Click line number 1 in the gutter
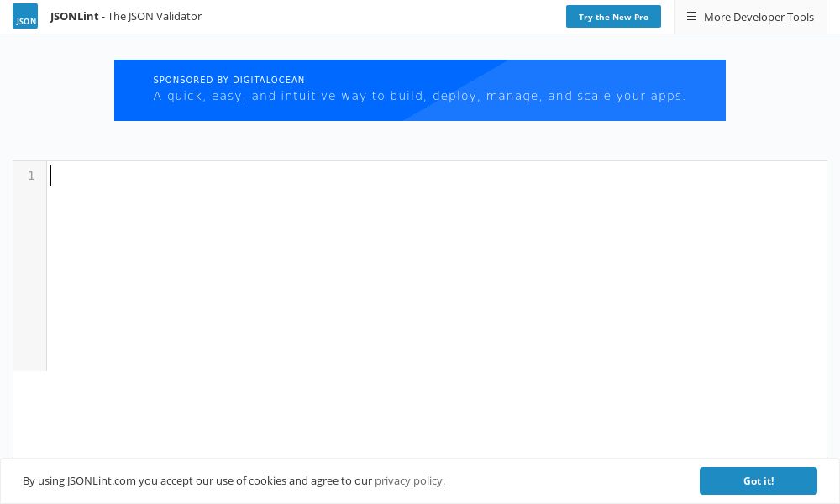Image resolution: width=840 pixels, height=504 pixels. coord(32,176)
